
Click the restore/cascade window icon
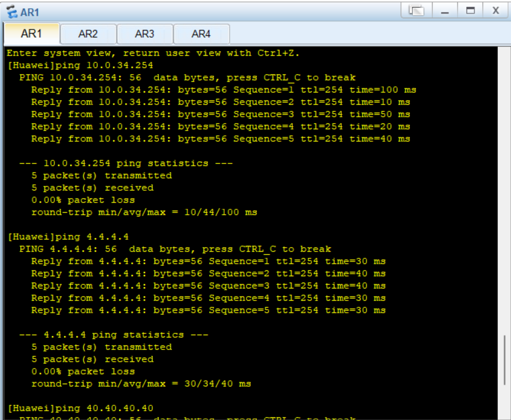click(x=417, y=10)
